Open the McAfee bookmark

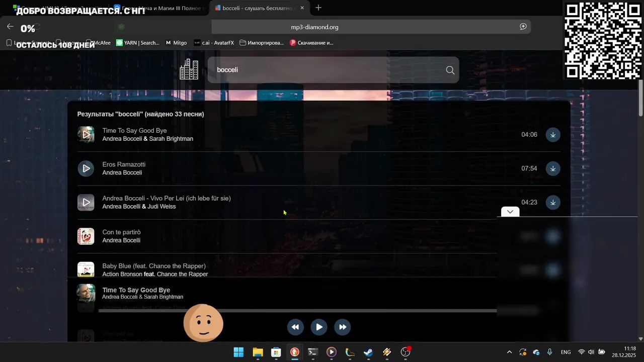(99, 43)
